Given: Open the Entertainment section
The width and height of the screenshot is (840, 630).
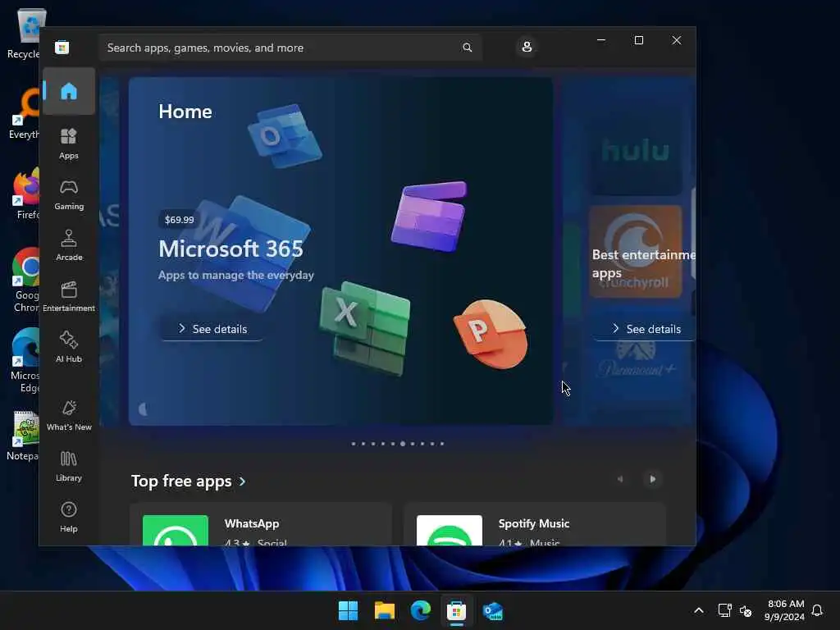Looking at the screenshot, I should (69, 296).
